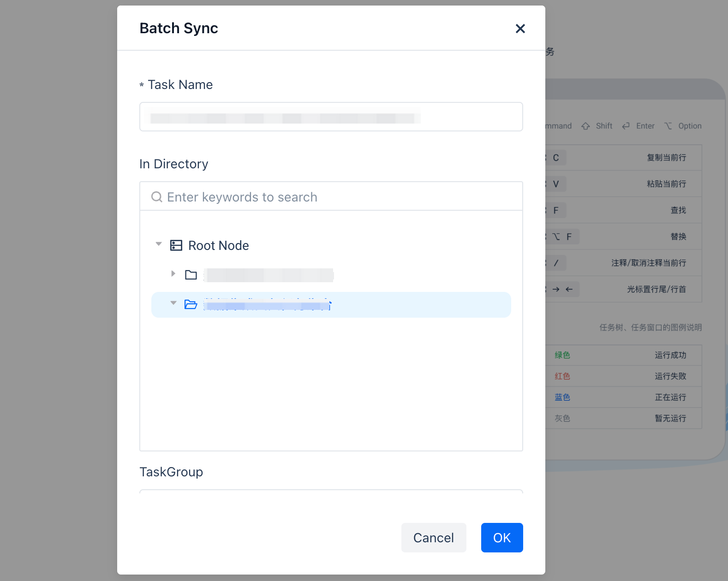Image resolution: width=728 pixels, height=581 pixels.
Task: Click the Shift up-arrow icon
Action: click(585, 126)
